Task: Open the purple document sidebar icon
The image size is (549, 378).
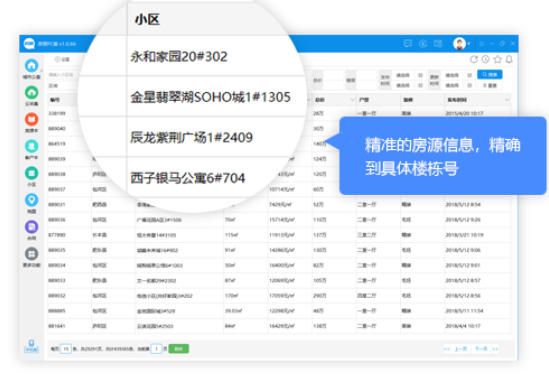Action: (x=32, y=227)
